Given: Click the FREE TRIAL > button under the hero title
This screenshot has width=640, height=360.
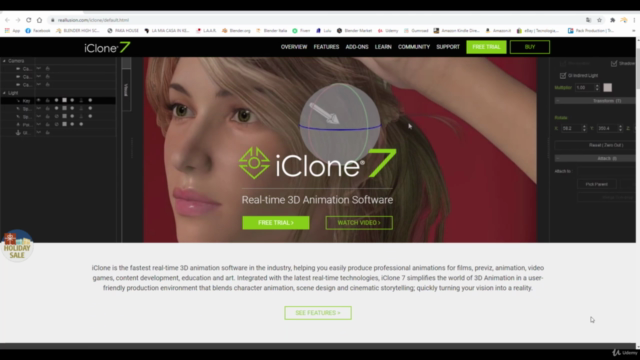Looking at the screenshot, I should click(276, 222).
